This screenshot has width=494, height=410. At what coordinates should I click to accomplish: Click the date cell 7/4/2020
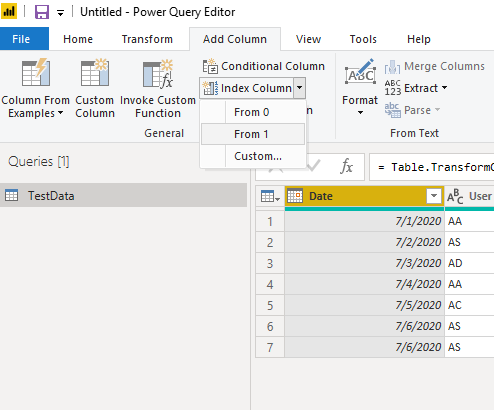point(365,284)
